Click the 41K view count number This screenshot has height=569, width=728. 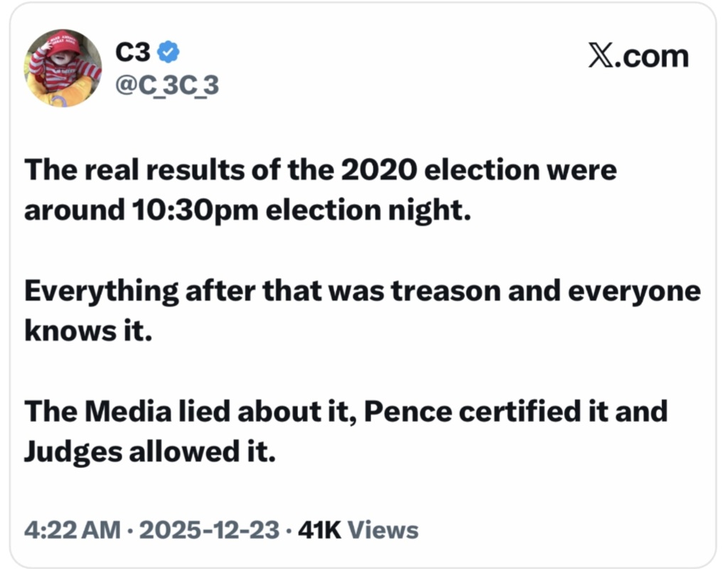point(319,529)
